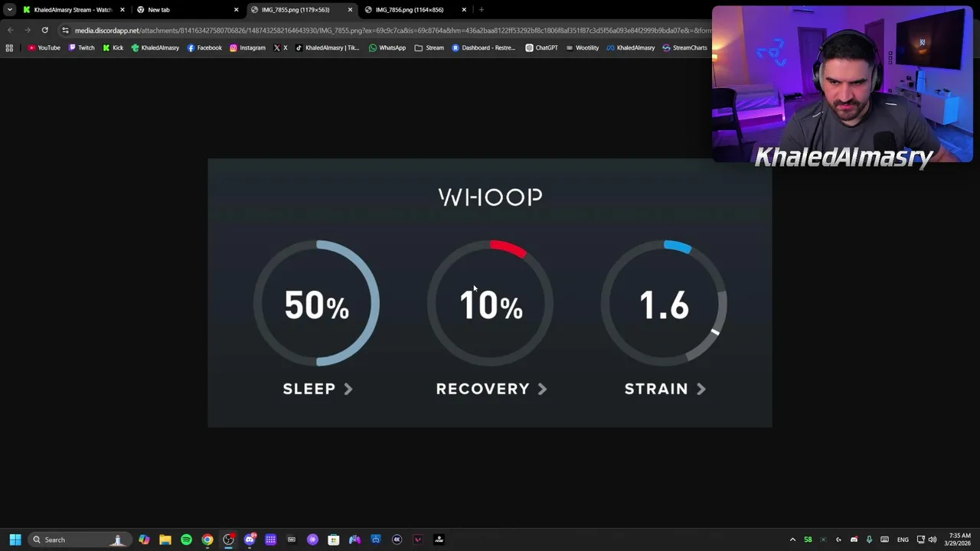Image resolution: width=980 pixels, height=551 pixels.
Task: Open the ChatGPT bookmark
Action: [541, 47]
